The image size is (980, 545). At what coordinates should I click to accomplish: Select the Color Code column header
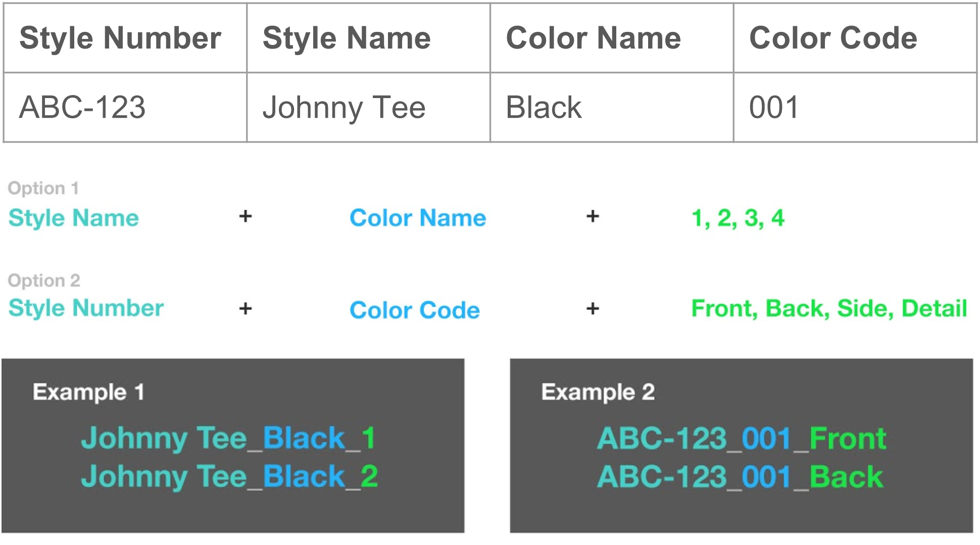833,38
